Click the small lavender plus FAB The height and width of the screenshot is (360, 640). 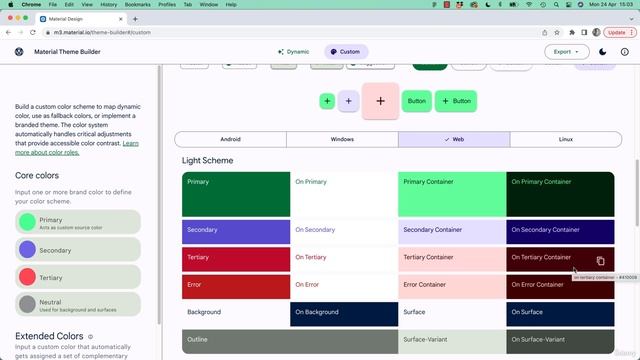tap(348, 101)
